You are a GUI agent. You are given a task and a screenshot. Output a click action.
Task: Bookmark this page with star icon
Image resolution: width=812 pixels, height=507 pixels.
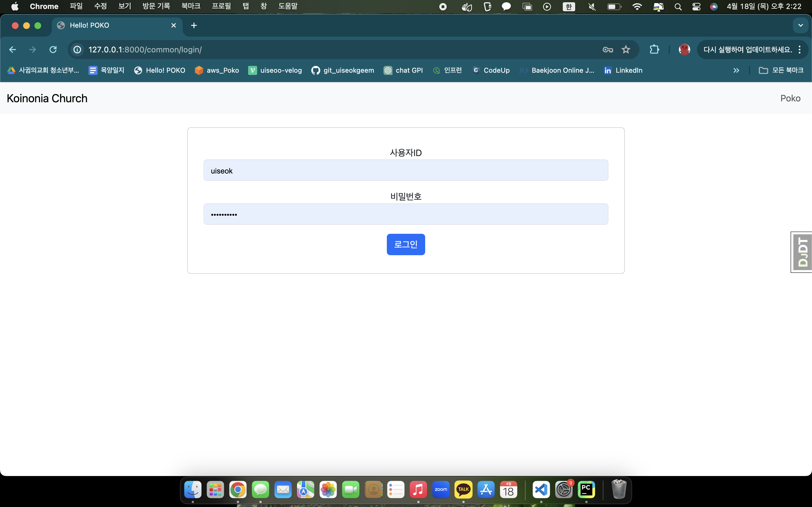626,50
